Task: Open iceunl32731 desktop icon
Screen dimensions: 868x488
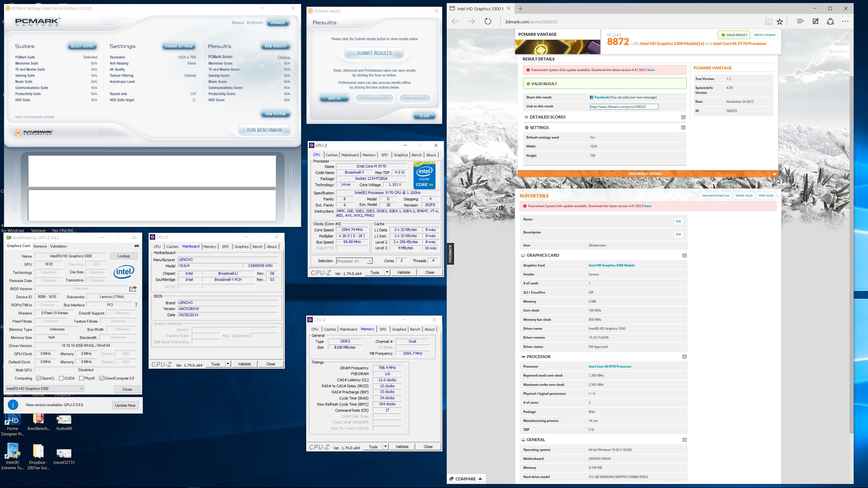Action: click(x=64, y=456)
